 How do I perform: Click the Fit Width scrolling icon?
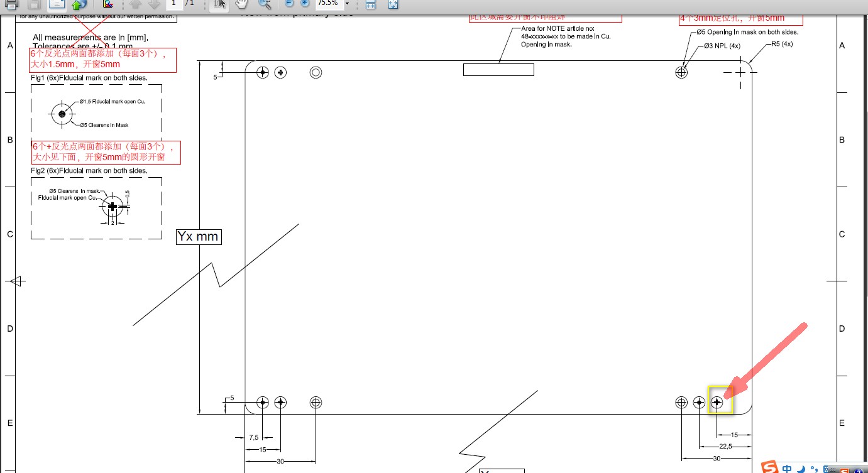click(371, 4)
